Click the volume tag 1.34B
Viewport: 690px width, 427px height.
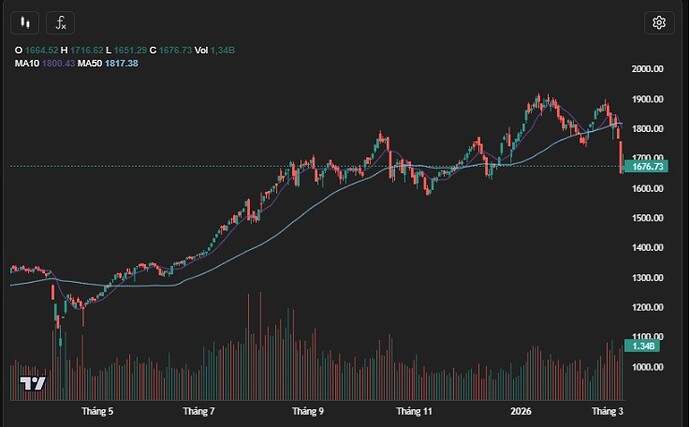642,346
